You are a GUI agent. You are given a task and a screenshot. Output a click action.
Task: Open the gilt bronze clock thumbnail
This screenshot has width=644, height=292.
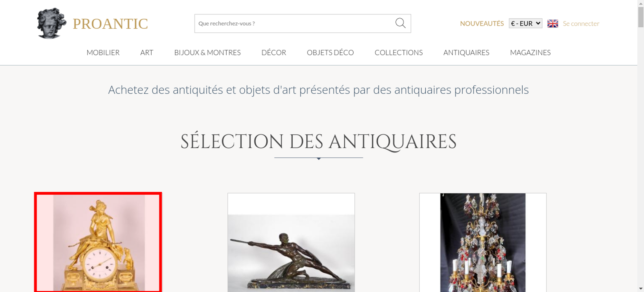(98, 242)
